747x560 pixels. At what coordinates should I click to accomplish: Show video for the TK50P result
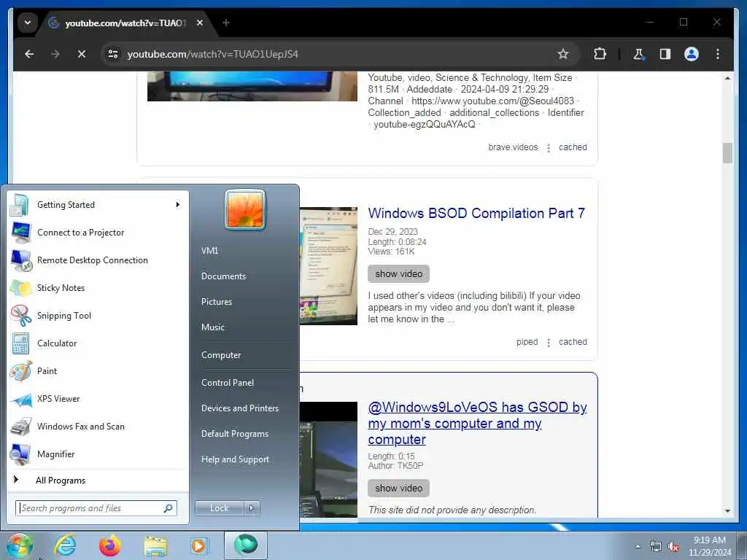coord(399,488)
